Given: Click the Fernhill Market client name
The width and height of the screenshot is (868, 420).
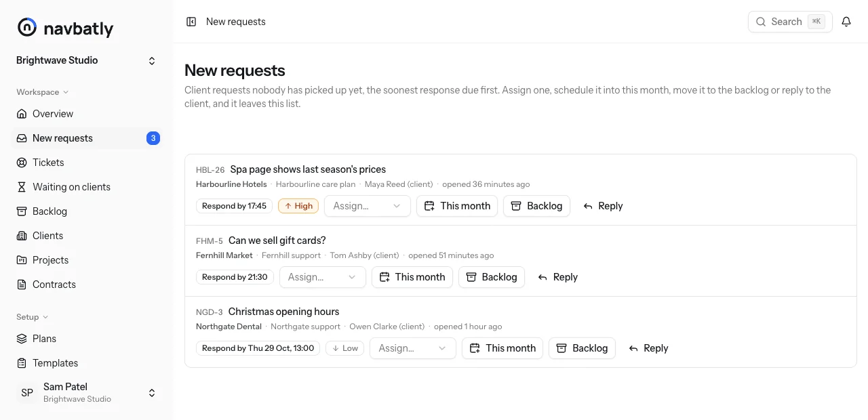Looking at the screenshot, I should (224, 255).
